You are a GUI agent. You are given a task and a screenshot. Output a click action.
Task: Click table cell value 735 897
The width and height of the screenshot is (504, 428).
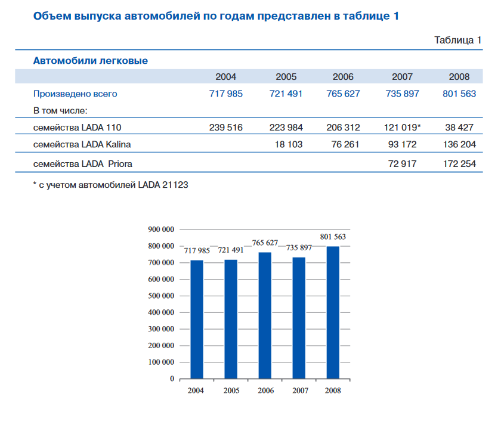402,94
